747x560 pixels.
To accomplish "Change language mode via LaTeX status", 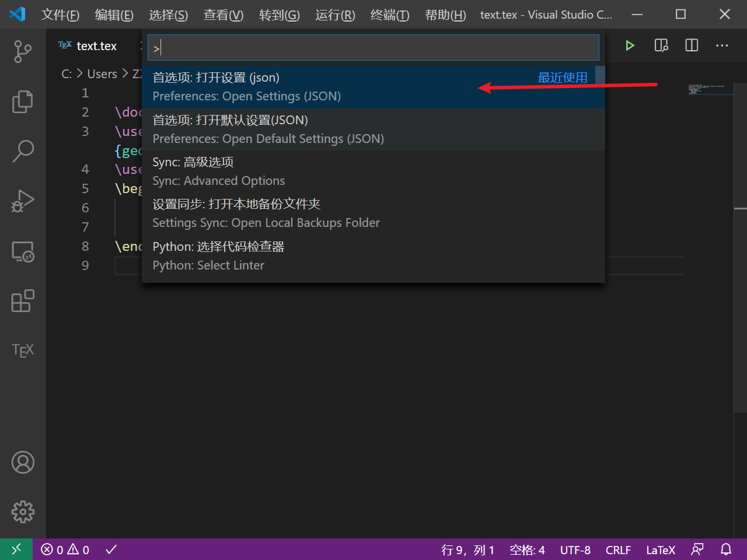I will (660, 549).
